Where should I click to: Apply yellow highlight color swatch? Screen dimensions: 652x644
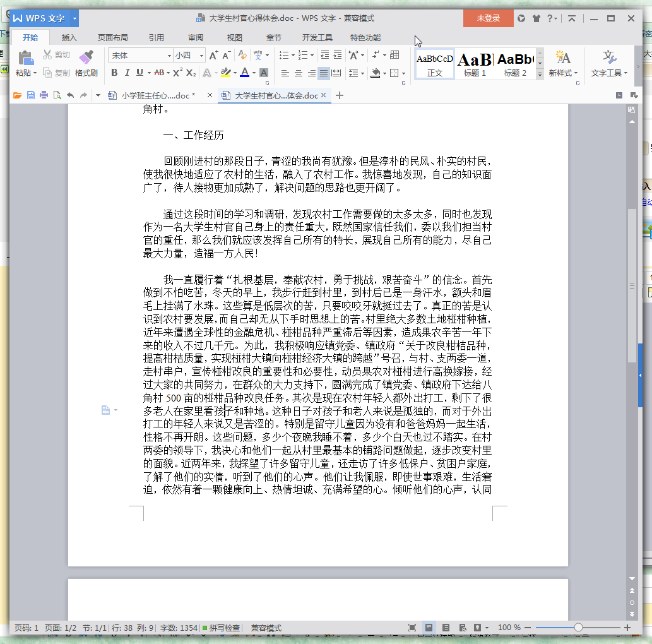click(226, 73)
